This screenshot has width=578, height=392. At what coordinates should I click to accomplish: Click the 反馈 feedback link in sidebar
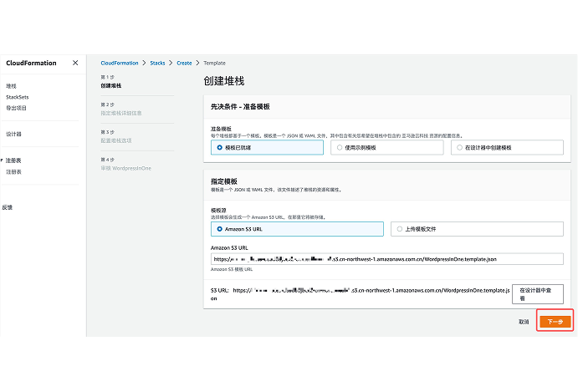tap(7, 207)
